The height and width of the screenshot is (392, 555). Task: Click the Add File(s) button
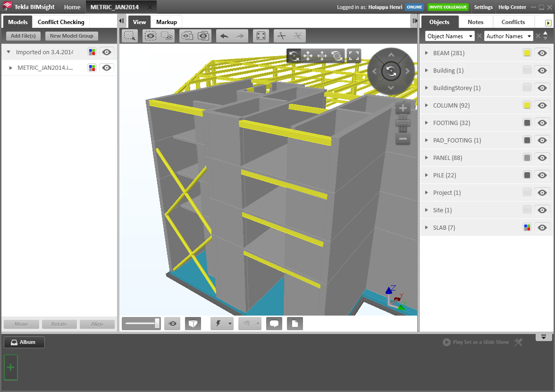24,36
